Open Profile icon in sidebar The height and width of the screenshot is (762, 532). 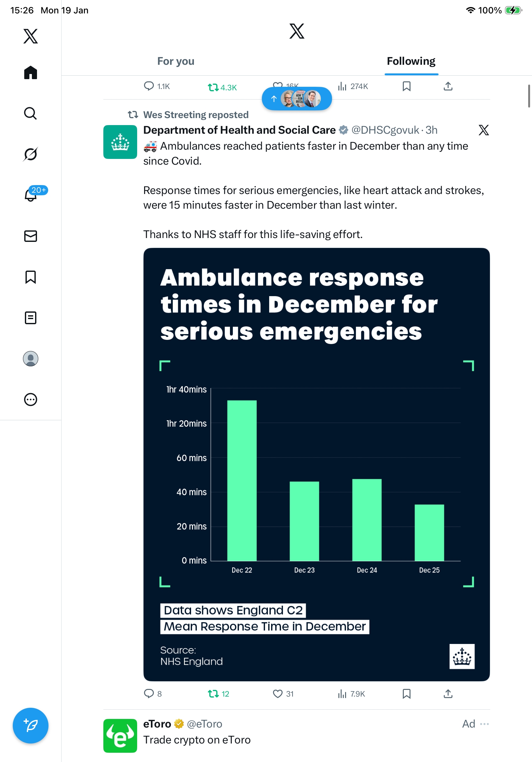[31, 359]
